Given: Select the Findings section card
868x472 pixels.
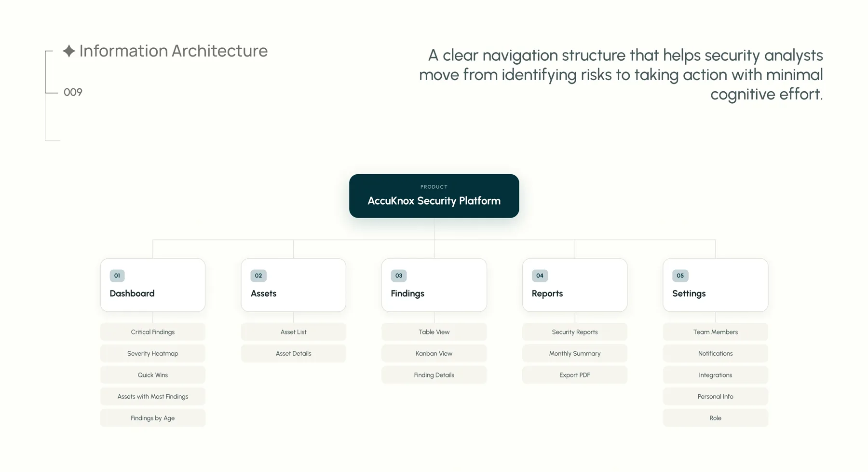Looking at the screenshot, I should [x=434, y=285].
